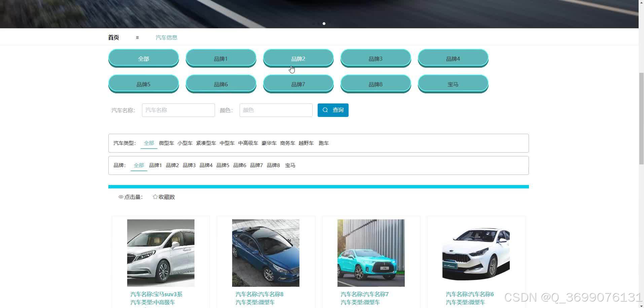Select 跑车 in the 汽车类型 filter
Viewport: 644px width, 308px height.
pyautogui.click(x=323, y=143)
